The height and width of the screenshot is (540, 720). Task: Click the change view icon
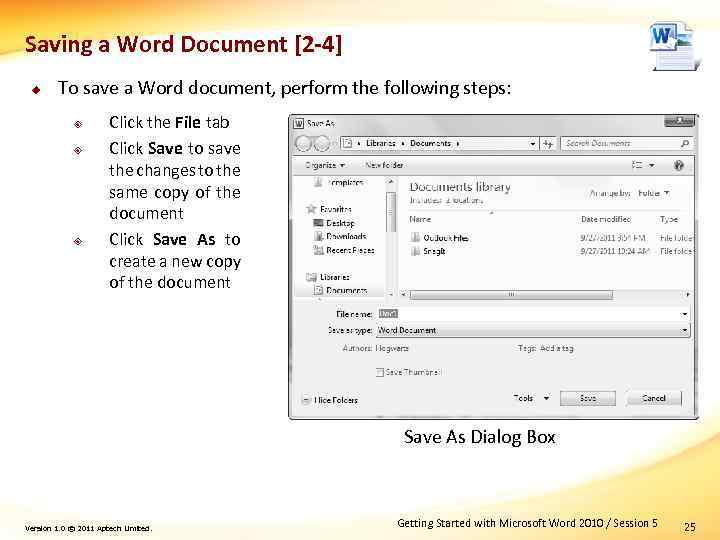638,165
